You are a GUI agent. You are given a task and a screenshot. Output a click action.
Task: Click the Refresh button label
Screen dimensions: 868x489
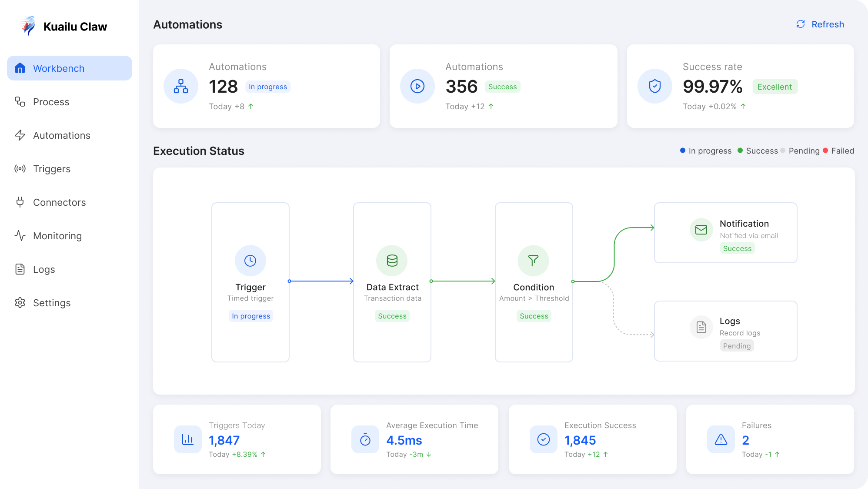tap(828, 24)
